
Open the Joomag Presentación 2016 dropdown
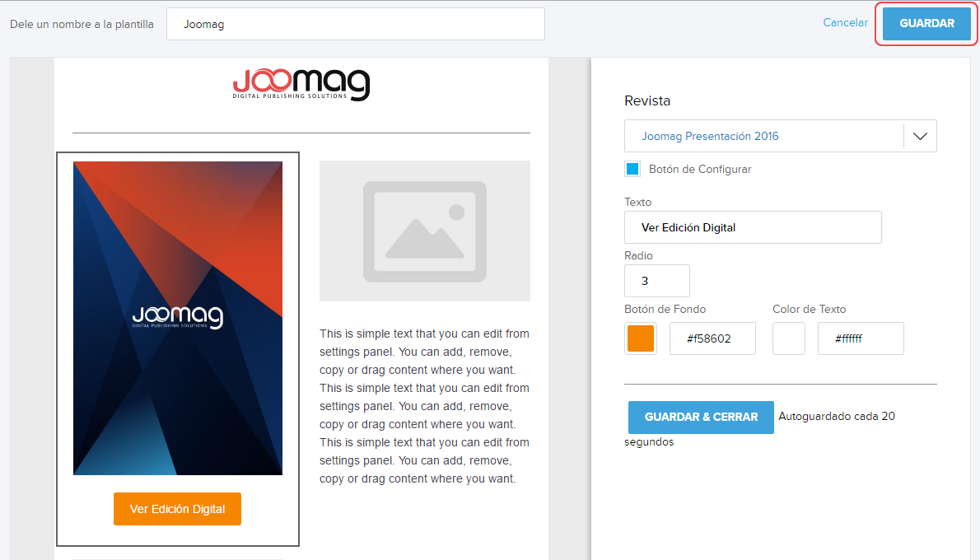[x=763, y=136]
